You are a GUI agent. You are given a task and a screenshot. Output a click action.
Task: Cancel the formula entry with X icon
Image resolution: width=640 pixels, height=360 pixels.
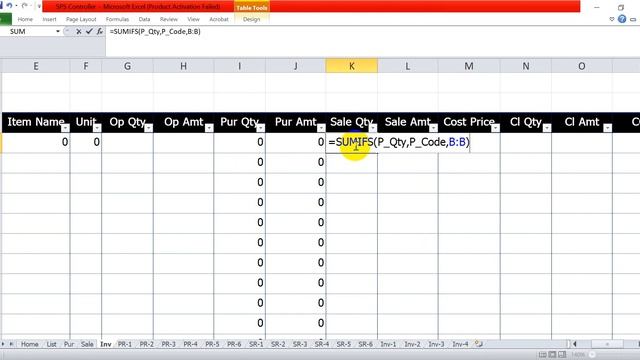pyautogui.click(x=78, y=31)
